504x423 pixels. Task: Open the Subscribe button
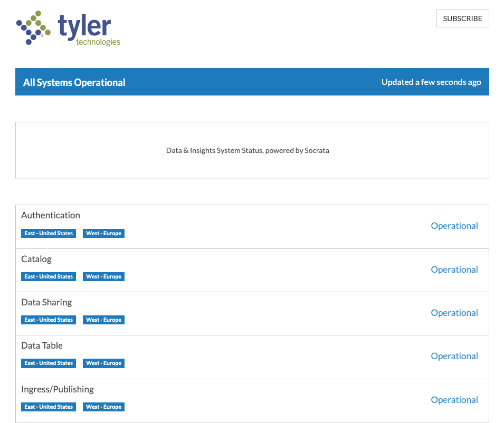[462, 18]
